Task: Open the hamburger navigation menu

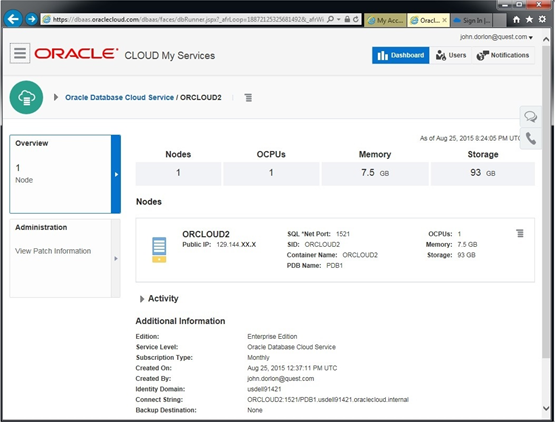Action: [x=20, y=53]
